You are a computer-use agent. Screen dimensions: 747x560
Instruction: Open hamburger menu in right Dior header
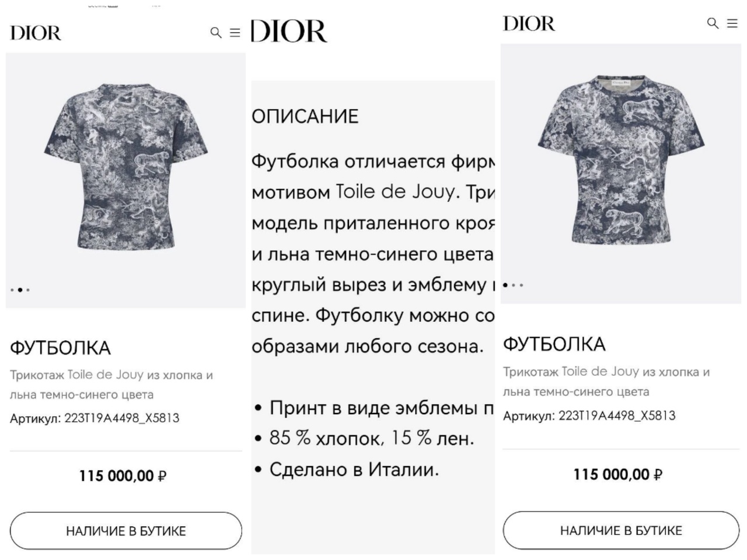coord(732,23)
